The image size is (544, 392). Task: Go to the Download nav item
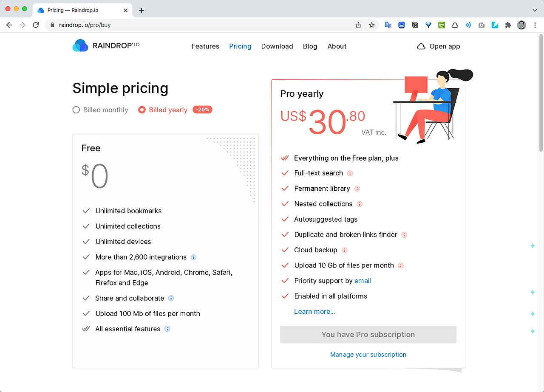pos(277,46)
